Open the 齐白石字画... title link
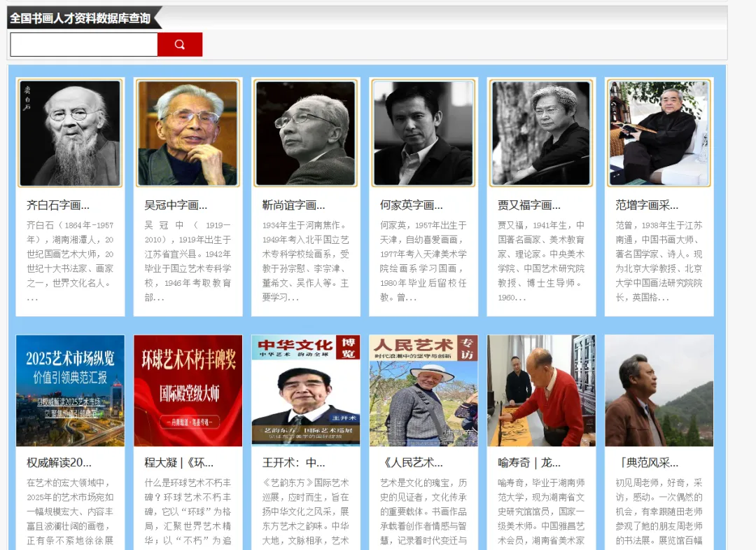 click(58, 205)
